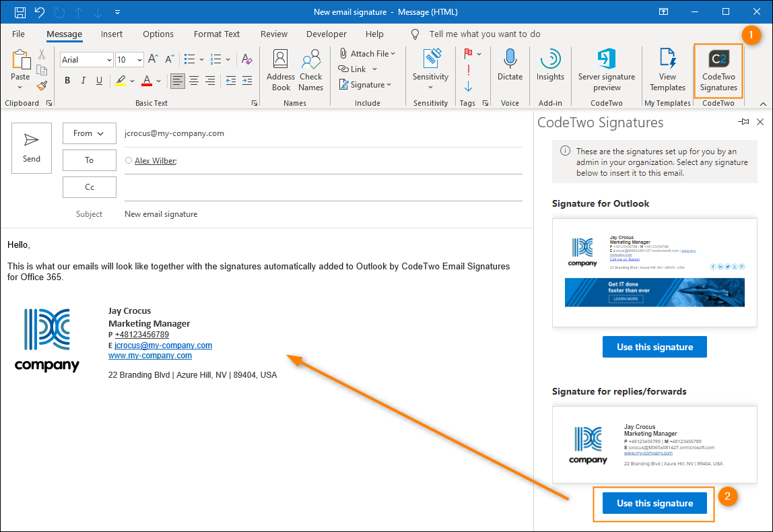Open the Insights add-in
Screen dimensions: 773x532
550,65
